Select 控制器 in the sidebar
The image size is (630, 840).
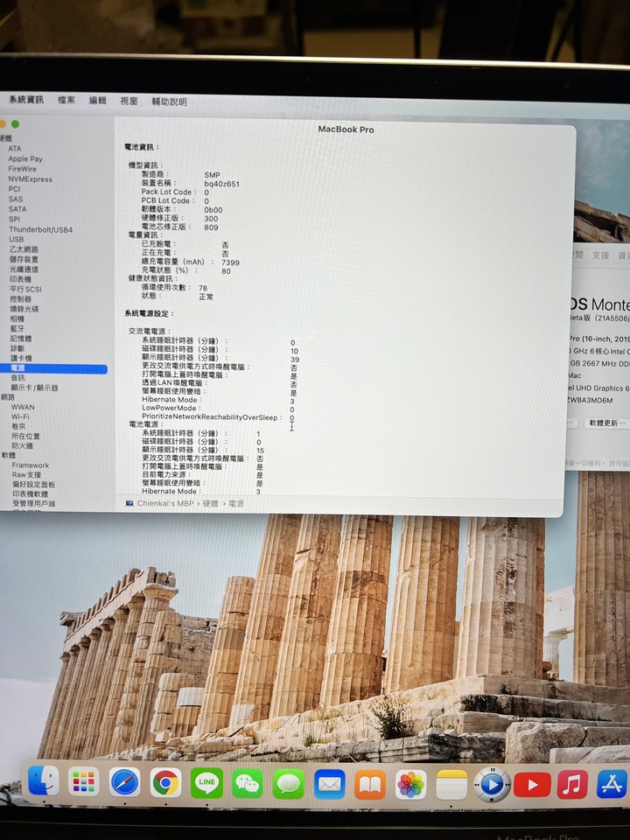pos(20,299)
